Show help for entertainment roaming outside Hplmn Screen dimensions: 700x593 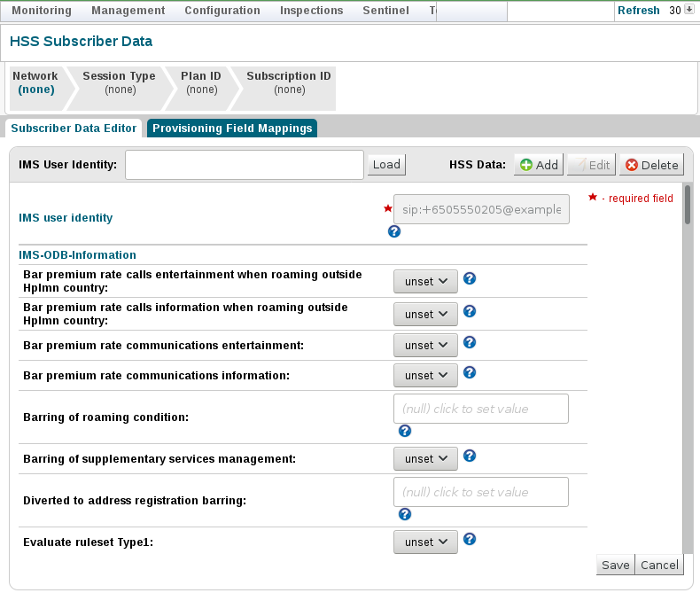click(x=470, y=278)
